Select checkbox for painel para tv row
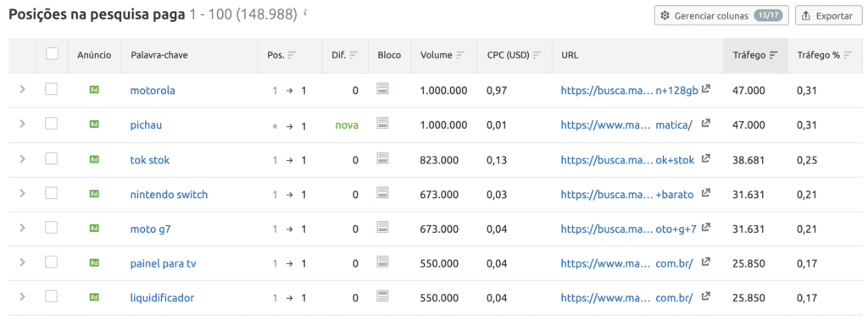 click(52, 262)
